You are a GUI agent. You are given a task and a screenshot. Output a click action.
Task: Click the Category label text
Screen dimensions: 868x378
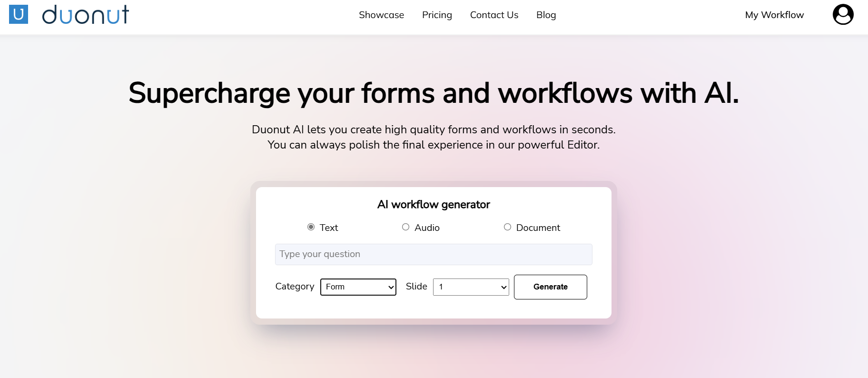coord(295,287)
